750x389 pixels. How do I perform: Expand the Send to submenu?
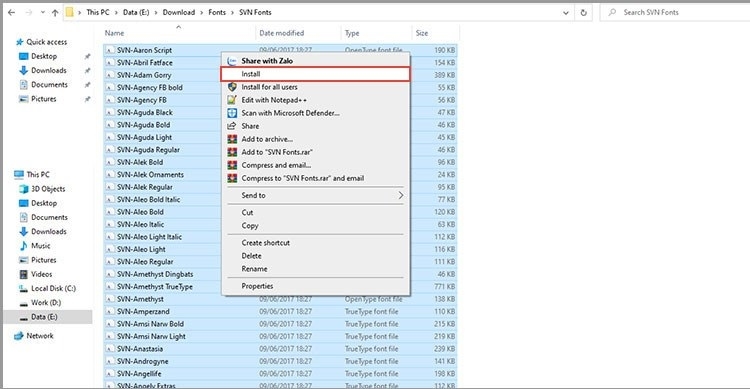(x=316, y=195)
